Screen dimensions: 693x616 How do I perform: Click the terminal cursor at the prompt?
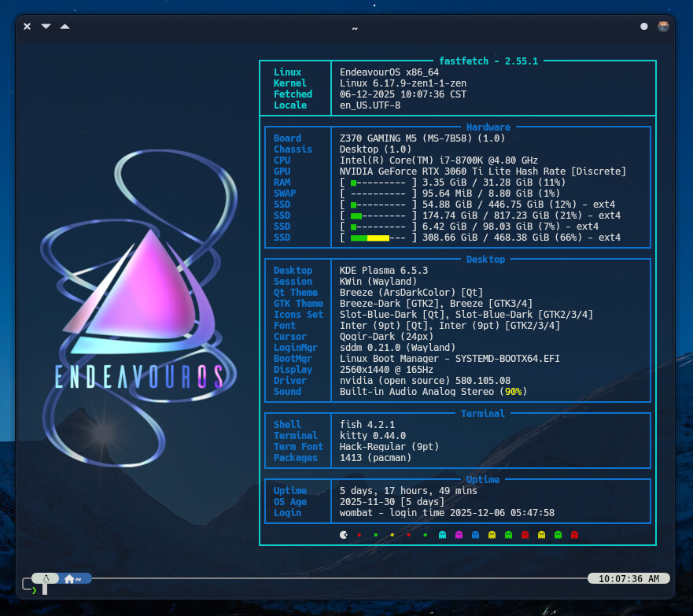coord(45,588)
